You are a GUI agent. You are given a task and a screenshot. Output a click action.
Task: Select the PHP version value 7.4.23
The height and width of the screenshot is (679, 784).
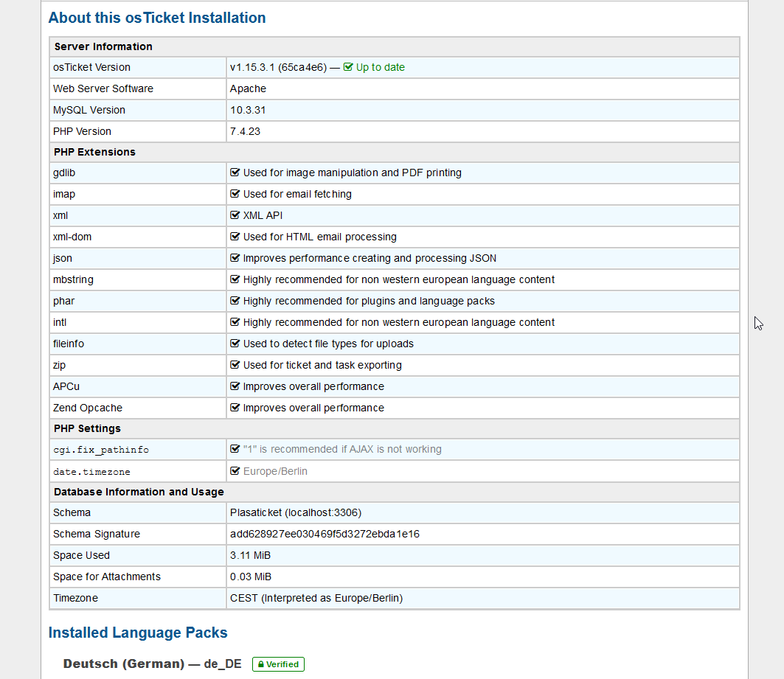(x=245, y=131)
